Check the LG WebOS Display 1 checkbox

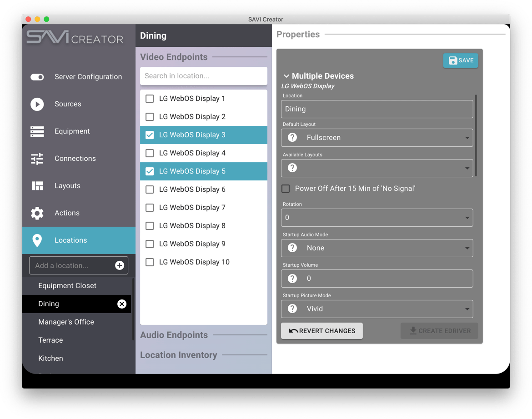150,99
